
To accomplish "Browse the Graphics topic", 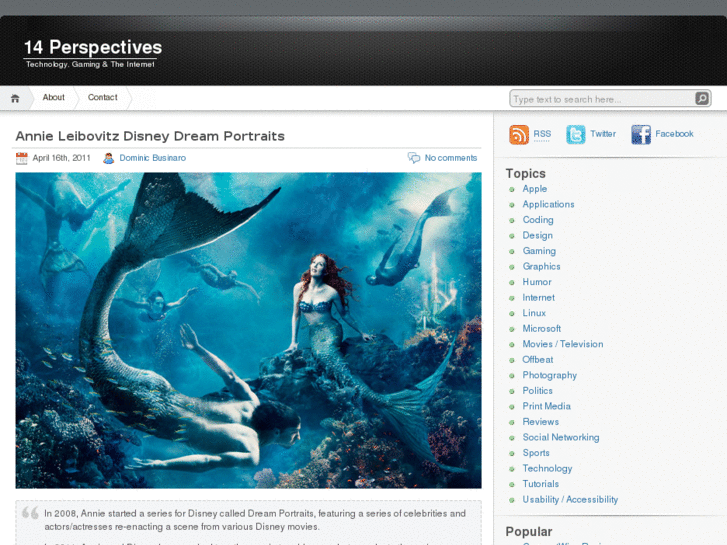I will tap(541, 266).
